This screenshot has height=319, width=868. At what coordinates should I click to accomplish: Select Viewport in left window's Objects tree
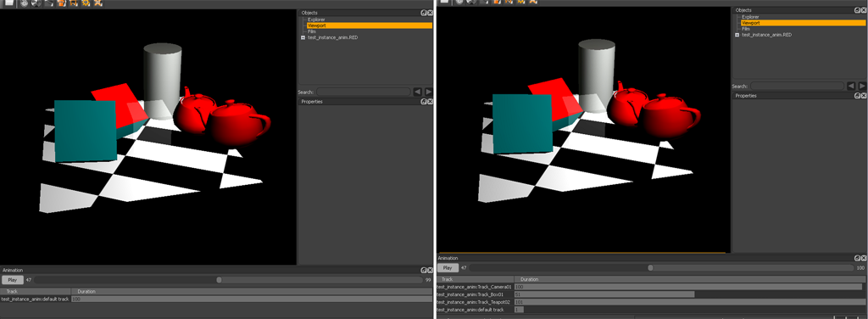370,25
